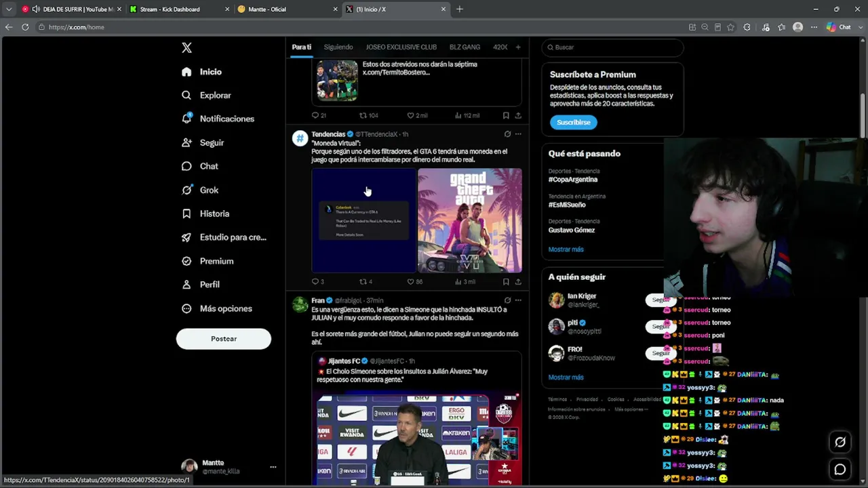The image size is (868, 488).
Task: Open browser settings and more menu
Action: click(814, 27)
